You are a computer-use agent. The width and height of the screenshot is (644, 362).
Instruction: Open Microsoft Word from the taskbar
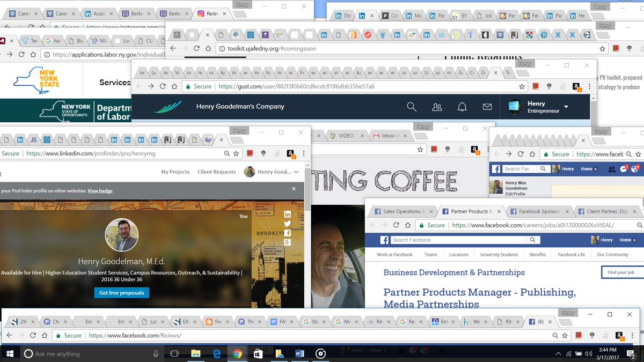299,353
